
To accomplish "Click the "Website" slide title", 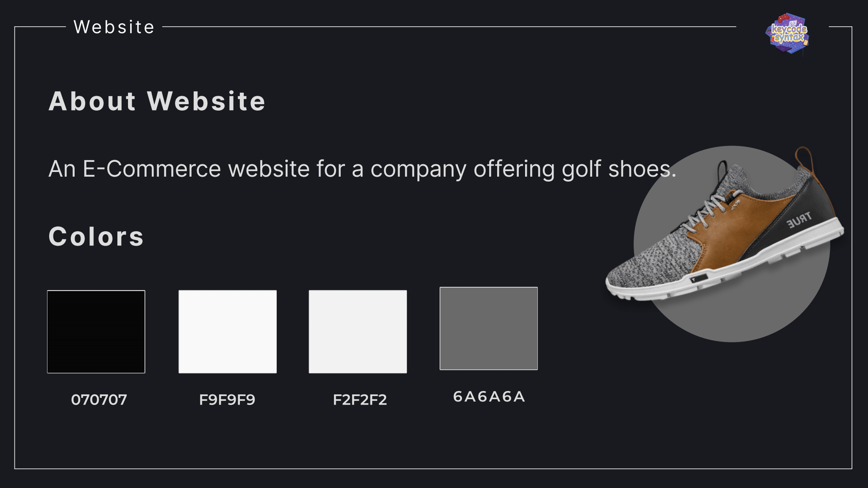I will (114, 27).
